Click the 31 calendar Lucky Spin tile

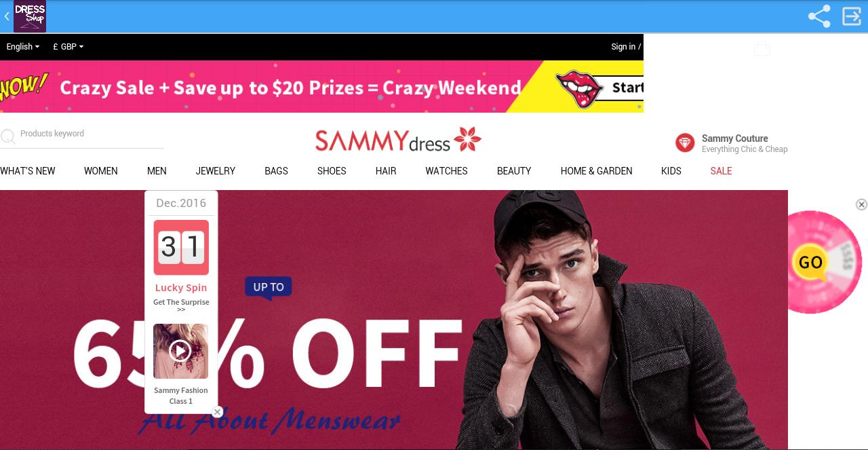coord(181,247)
